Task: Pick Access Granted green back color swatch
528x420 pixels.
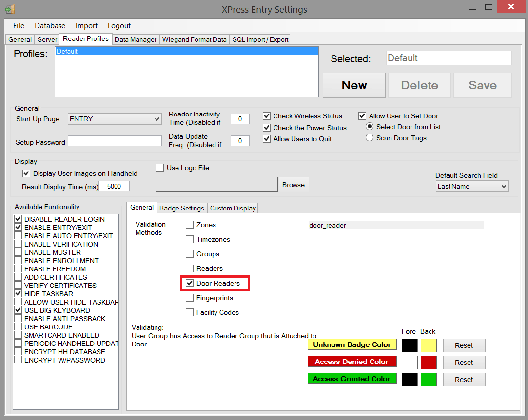Action: 429,380
